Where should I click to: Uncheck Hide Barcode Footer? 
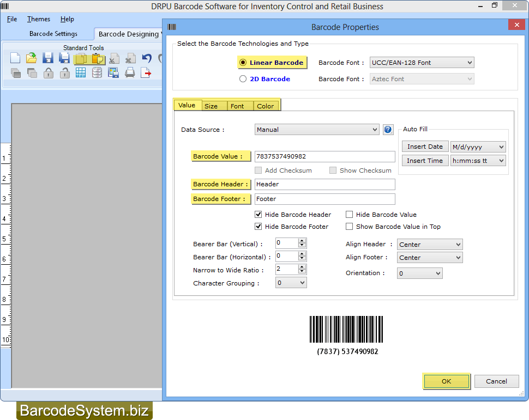(x=258, y=227)
